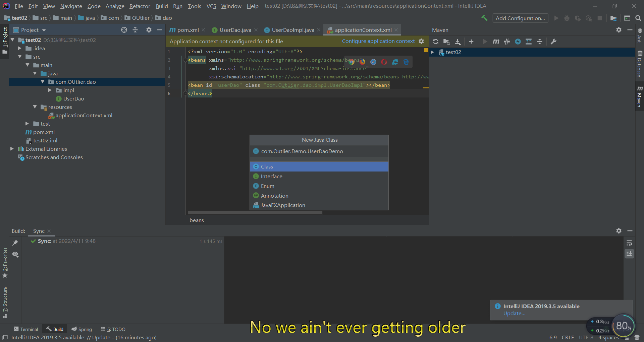
Task: Click Build Project hammer icon
Action: tap(484, 18)
